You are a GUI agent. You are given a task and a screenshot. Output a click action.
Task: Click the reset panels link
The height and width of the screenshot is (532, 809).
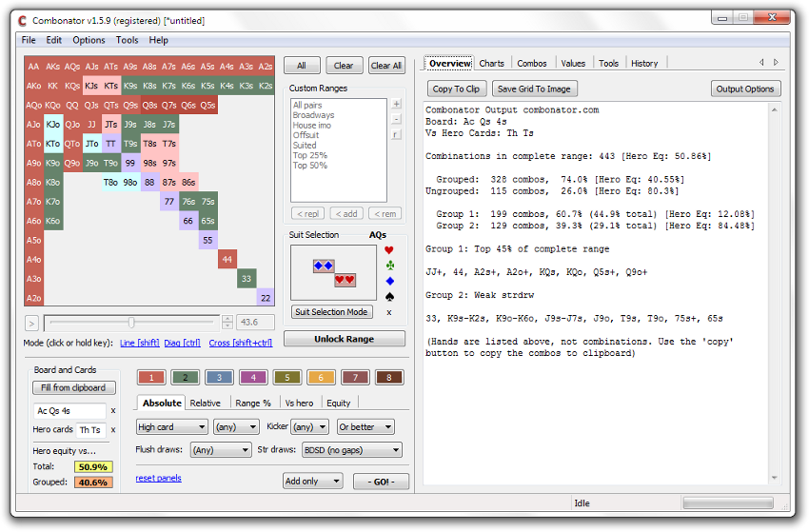(158, 478)
